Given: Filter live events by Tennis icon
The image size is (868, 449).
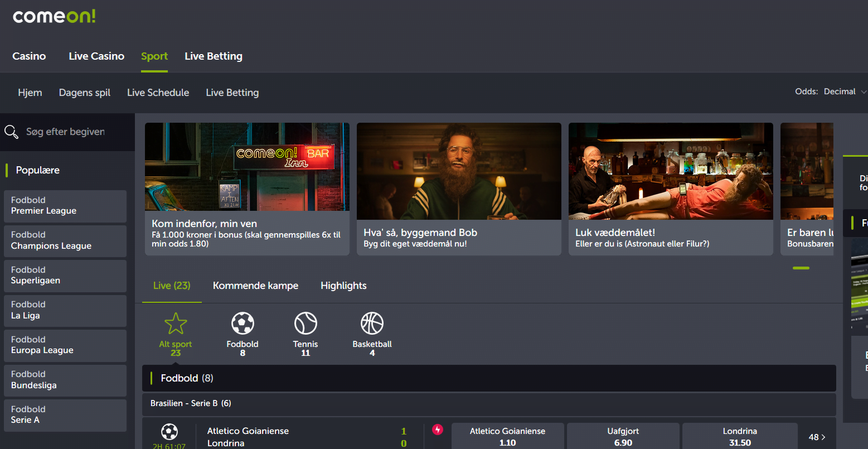Looking at the screenshot, I should 306,324.
